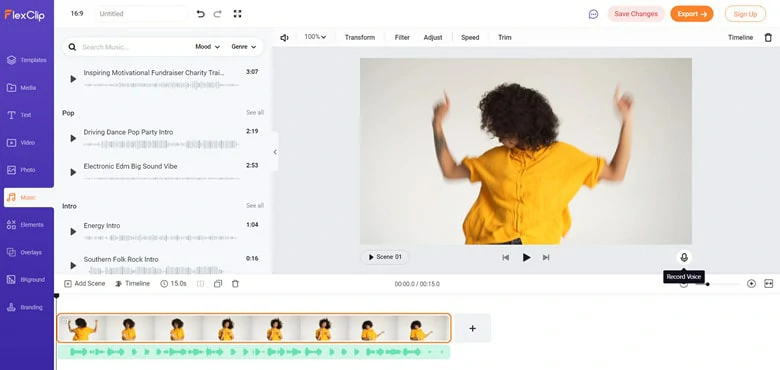Open the Mood filter dropdown
The height and width of the screenshot is (370, 780).
coord(207,47)
